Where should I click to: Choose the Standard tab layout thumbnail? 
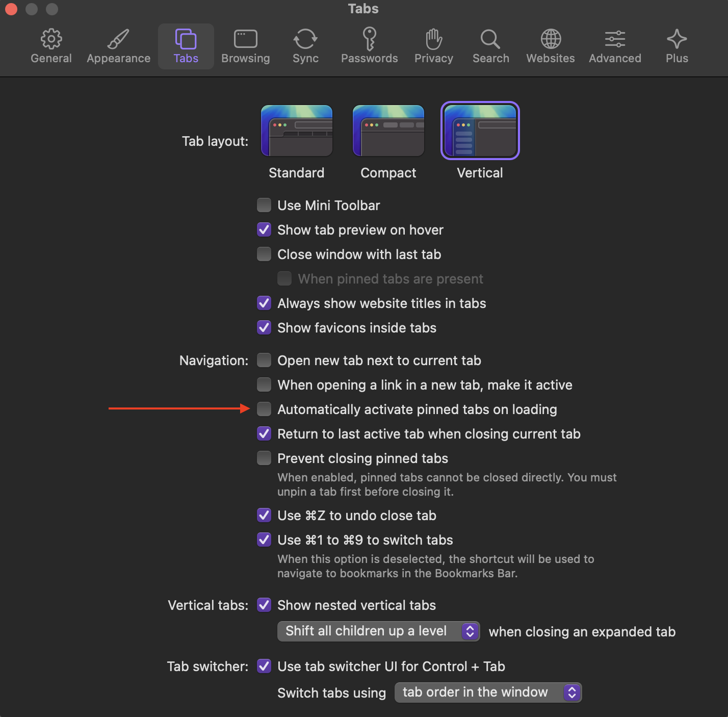pos(297,131)
